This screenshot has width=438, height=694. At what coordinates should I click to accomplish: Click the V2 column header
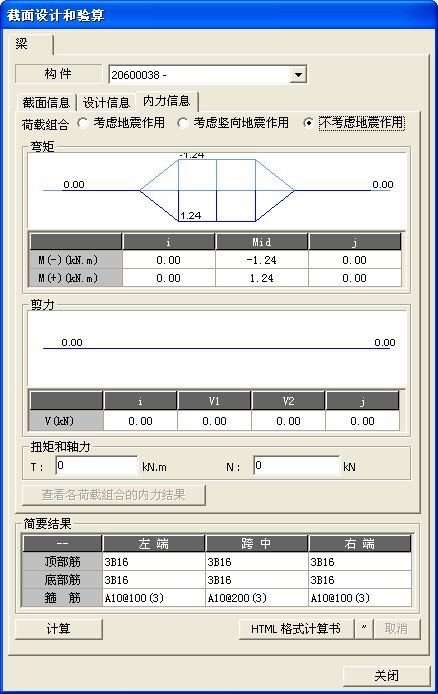[288, 401]
